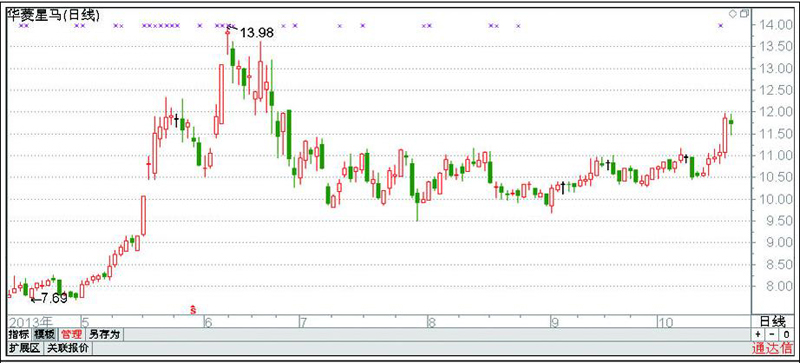Click the red 通达信 link

(771, 349)
